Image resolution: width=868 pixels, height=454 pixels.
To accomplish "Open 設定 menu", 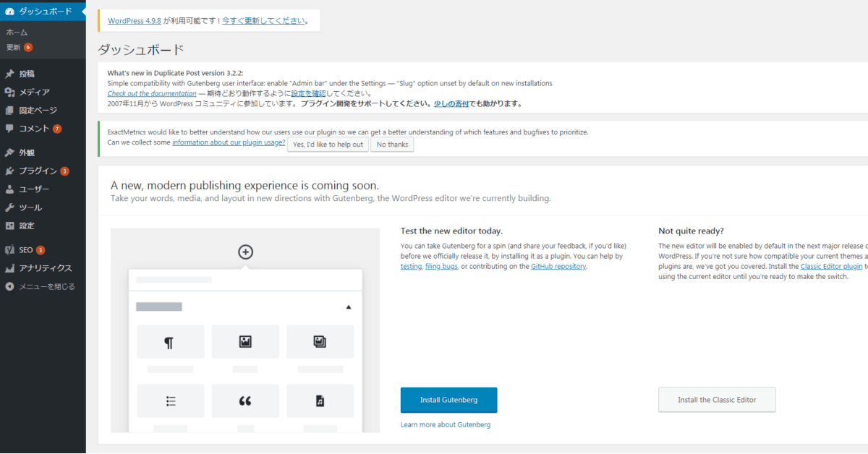I will pyautogui.click(x=43, y=226).
